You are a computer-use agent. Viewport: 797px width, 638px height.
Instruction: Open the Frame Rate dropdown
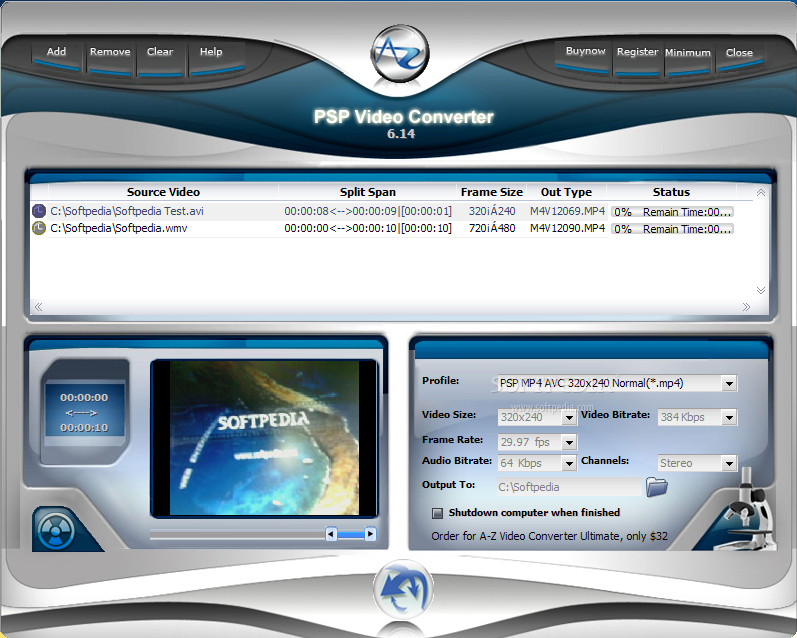click(x=569, y=442)
